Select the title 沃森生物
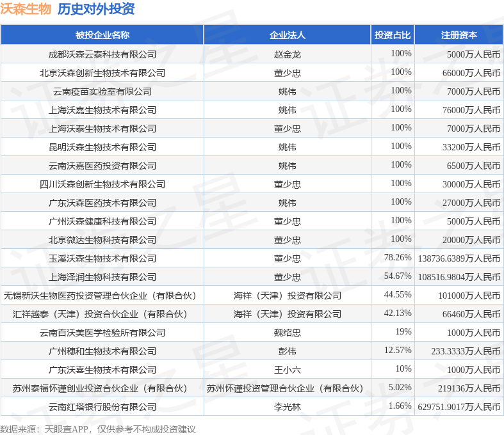Screen dimensions: 504x435 pos(26,9)
